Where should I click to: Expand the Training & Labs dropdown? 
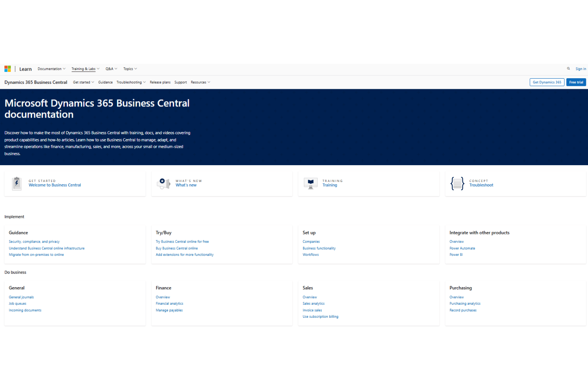pos(85,69)
